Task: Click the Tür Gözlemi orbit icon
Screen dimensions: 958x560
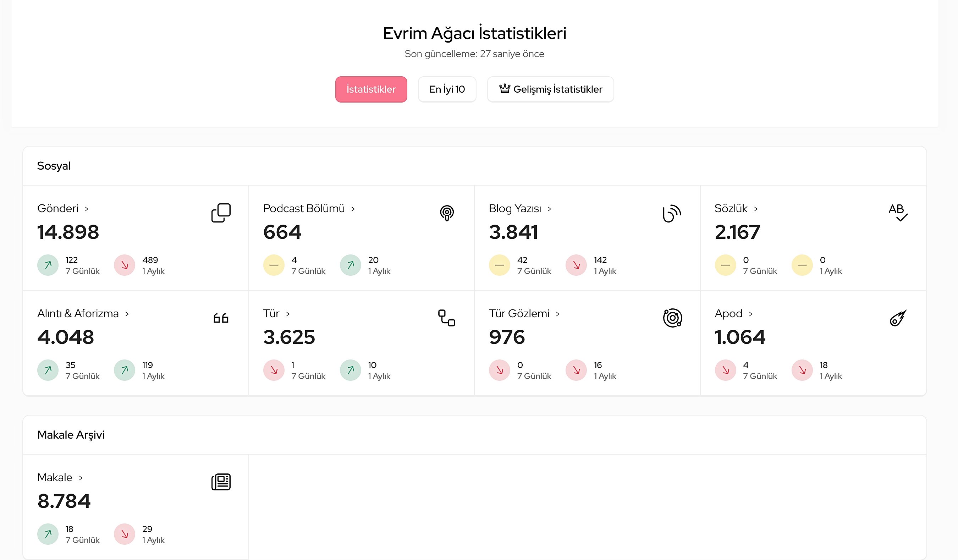Action: [x=672, y=318]
